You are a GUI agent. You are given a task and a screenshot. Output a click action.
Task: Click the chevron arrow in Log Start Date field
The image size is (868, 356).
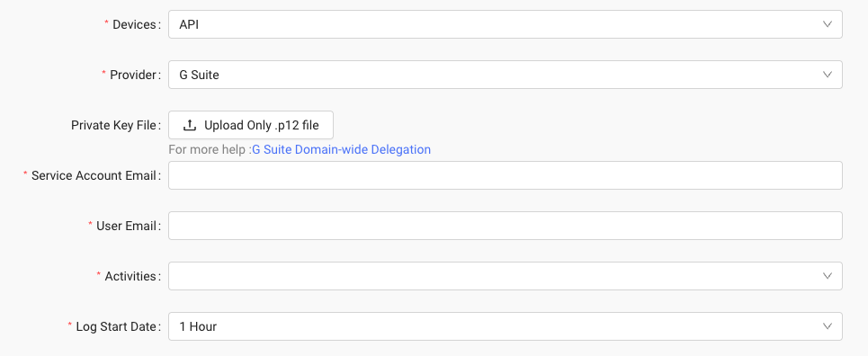click(x=827, y=326)
